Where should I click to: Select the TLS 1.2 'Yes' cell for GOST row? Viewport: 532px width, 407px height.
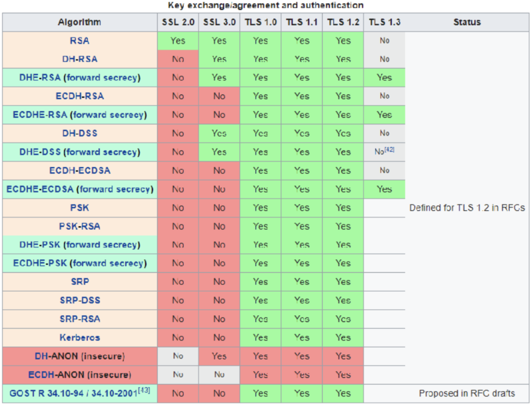point(343,393)
